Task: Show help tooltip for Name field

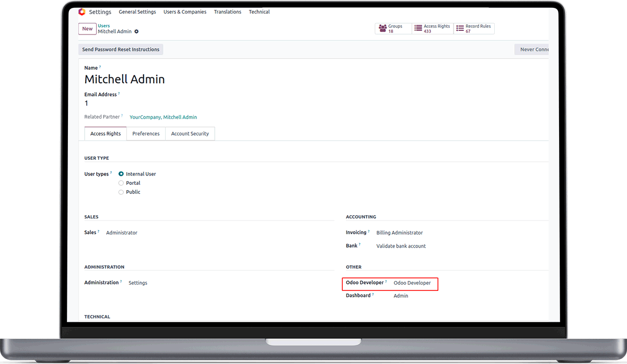Action: pyautogui.click(x=100, y=67)
